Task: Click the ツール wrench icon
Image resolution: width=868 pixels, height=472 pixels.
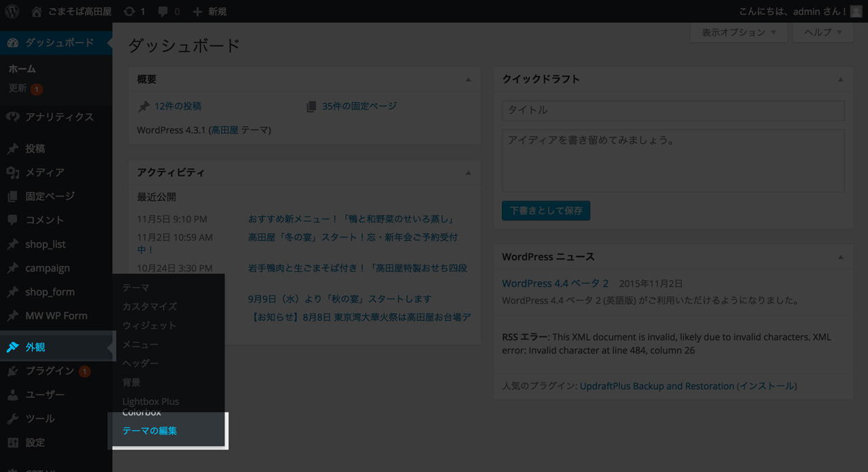Action: 13,418
